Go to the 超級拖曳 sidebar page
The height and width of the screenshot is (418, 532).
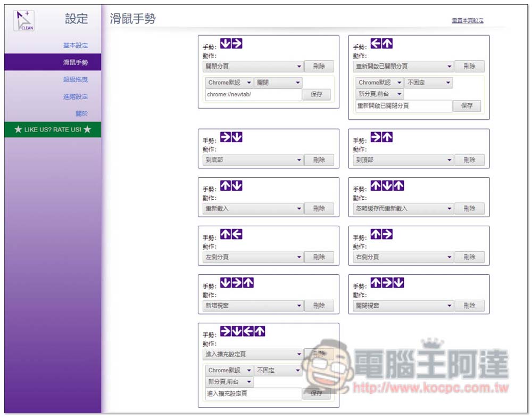click(x=76, y=79)
